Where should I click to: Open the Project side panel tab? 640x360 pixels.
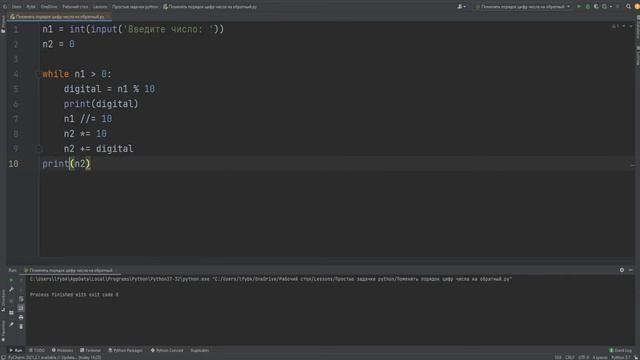[3, 24]
